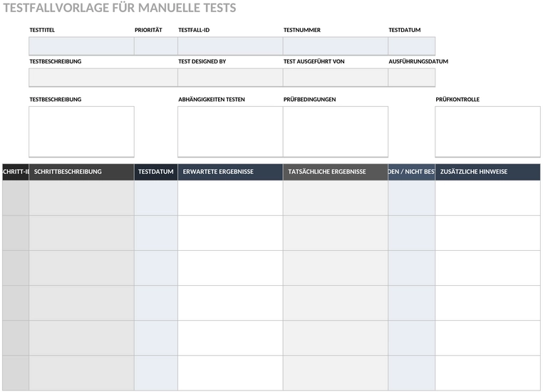Select the large box under ABHÄNGIGKEITEN TESTEN
This screenshot has width=543, height=392.
click(x=230, y=132)
